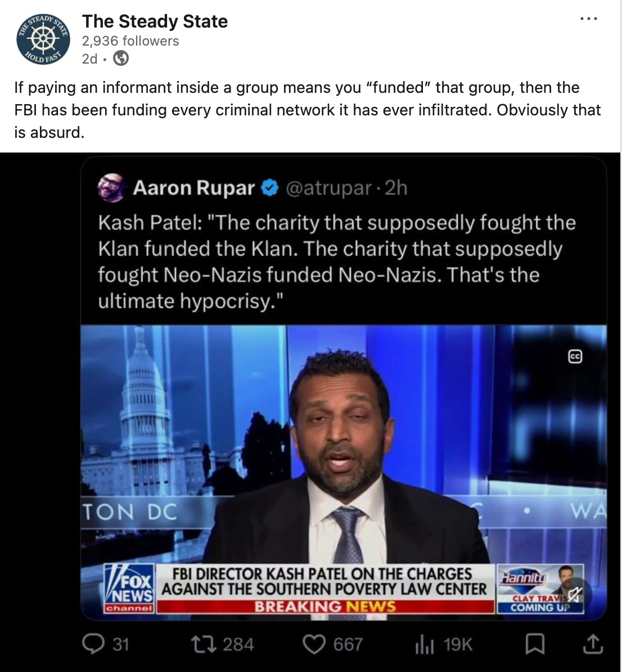Click The Steady State logo avatar
This screenshot has height=672, width=622.
43,39
